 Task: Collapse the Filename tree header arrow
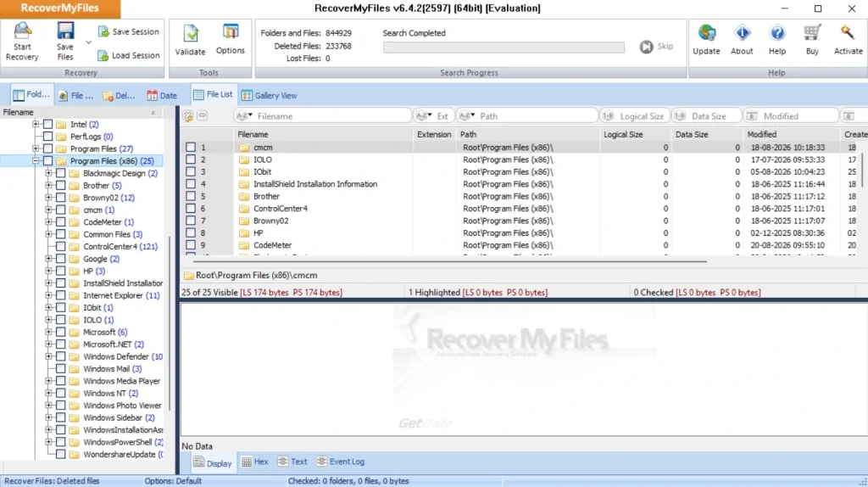pos(153,113)
